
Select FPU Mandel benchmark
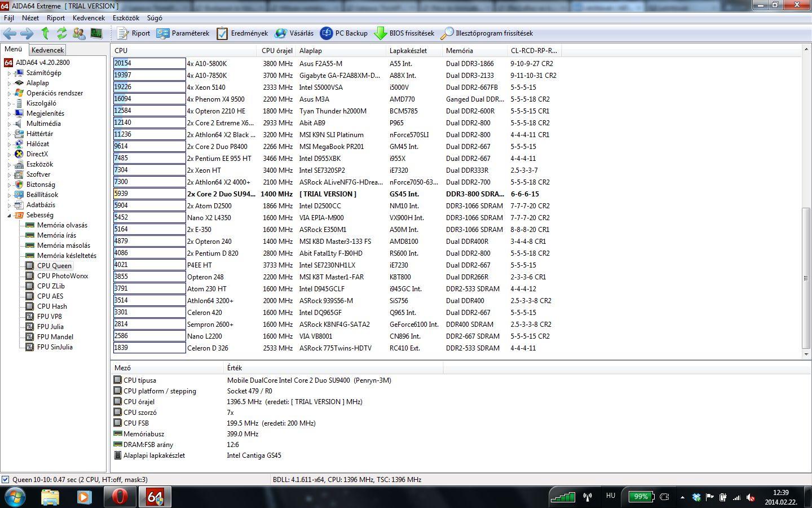coord(55,337)
